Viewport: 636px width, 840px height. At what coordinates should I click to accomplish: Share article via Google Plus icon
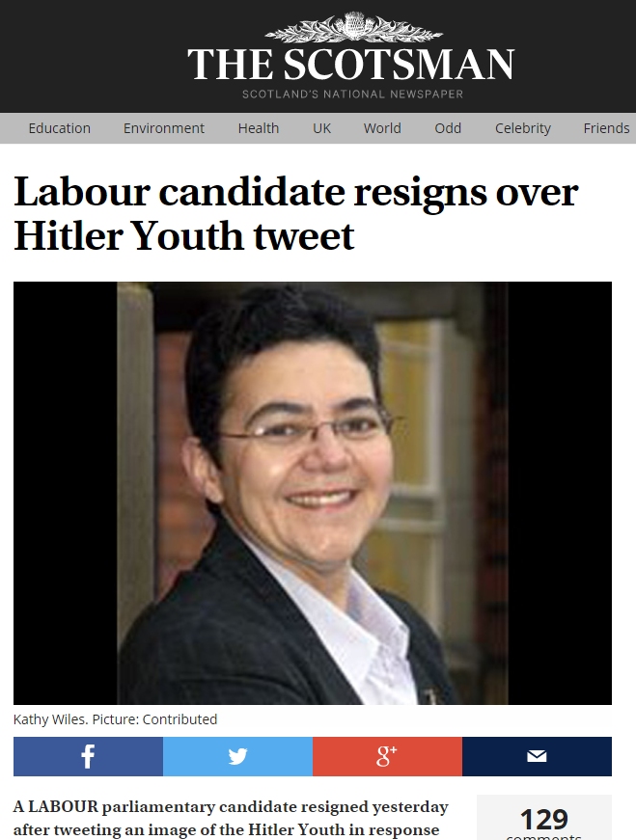tap(387, 756)
